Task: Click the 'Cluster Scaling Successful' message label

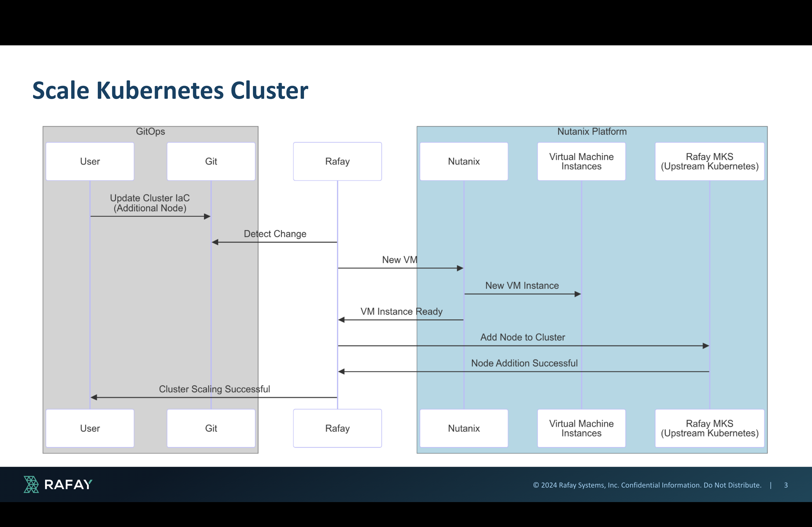Action: (215, 389)
